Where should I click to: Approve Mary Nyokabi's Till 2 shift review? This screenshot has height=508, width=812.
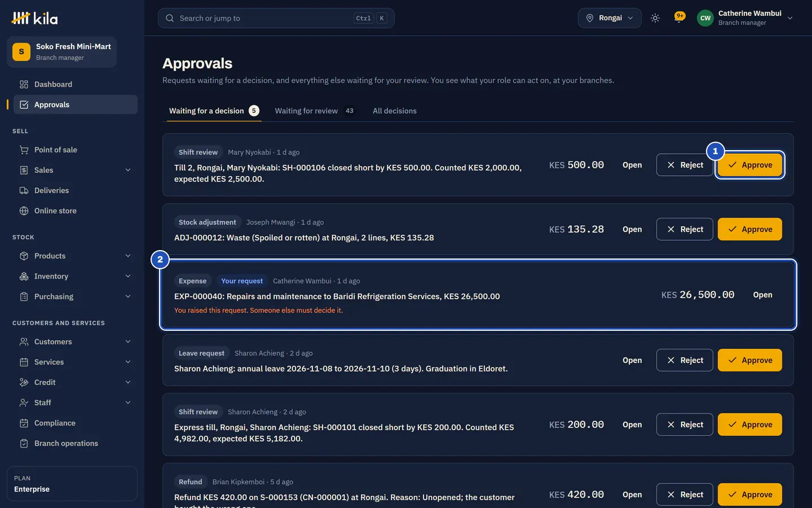pyautogui.click(x=750, y=165)
